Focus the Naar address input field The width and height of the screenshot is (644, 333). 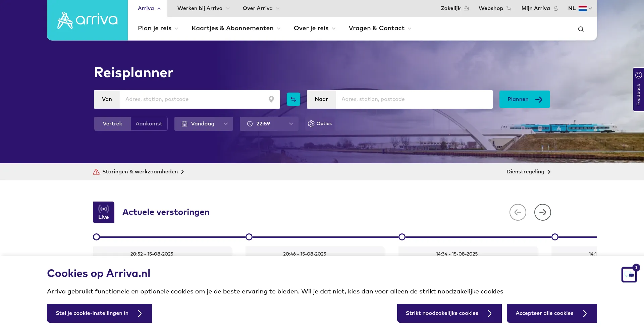coord(414,99)
